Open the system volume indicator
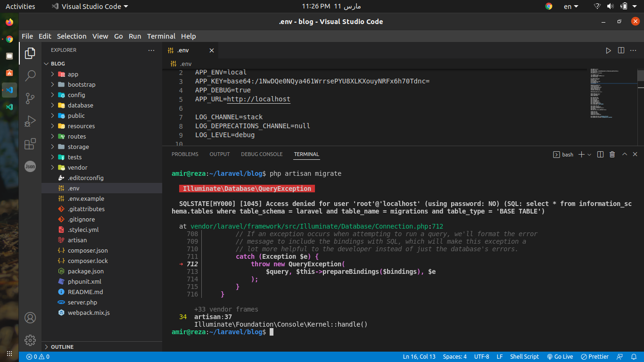Image resolution: width=644 pixels, height=362 pixels. pos(610,6)
